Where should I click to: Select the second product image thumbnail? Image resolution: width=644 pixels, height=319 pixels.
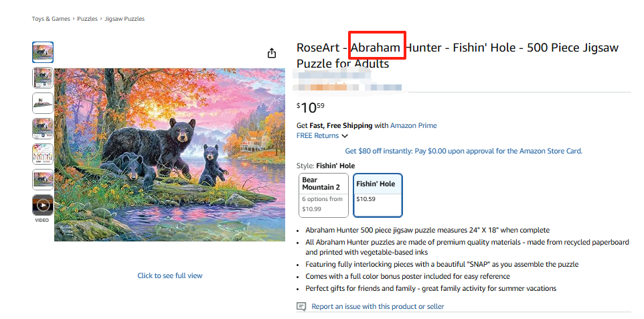pyautogui.click(x=43, y=78)
